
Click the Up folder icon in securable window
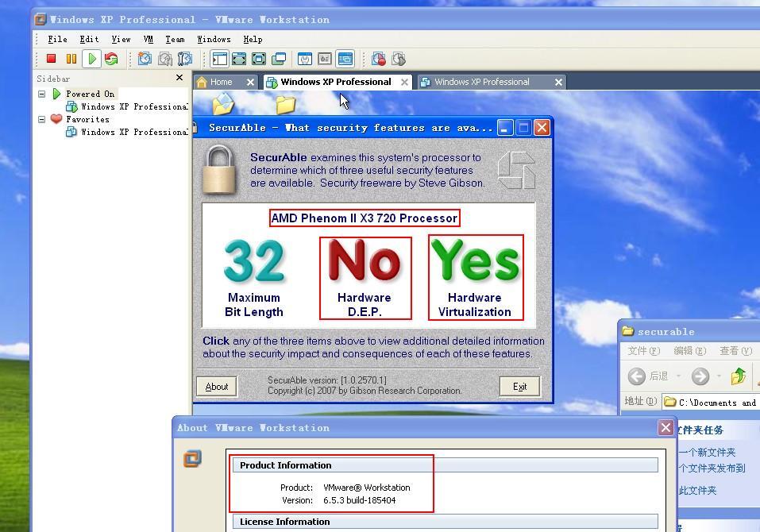[x=739, y=376]
